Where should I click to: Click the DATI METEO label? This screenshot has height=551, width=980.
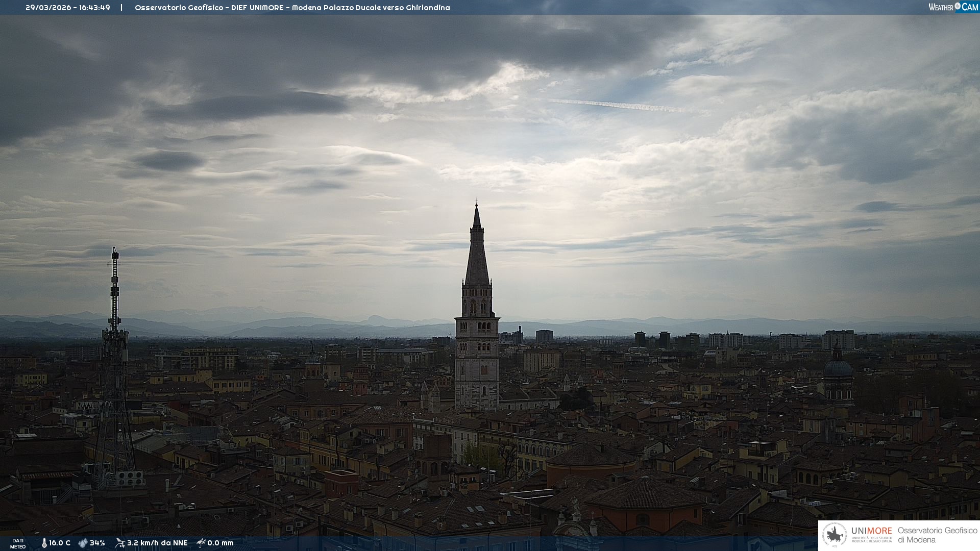coord(18,543)
